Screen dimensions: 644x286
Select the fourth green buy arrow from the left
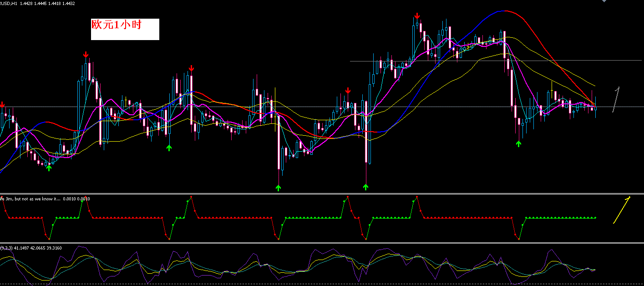365,187
